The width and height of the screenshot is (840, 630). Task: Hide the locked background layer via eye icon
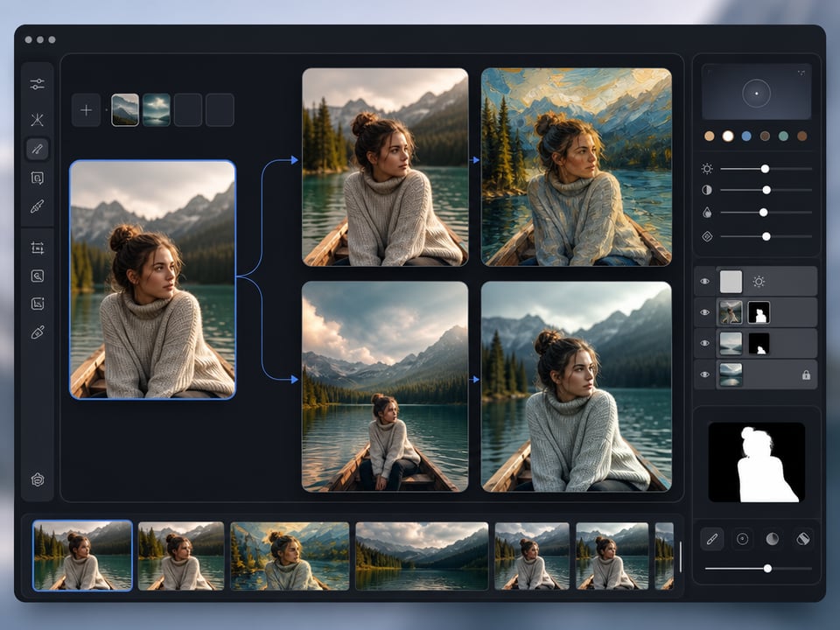[x=705, y=374]
